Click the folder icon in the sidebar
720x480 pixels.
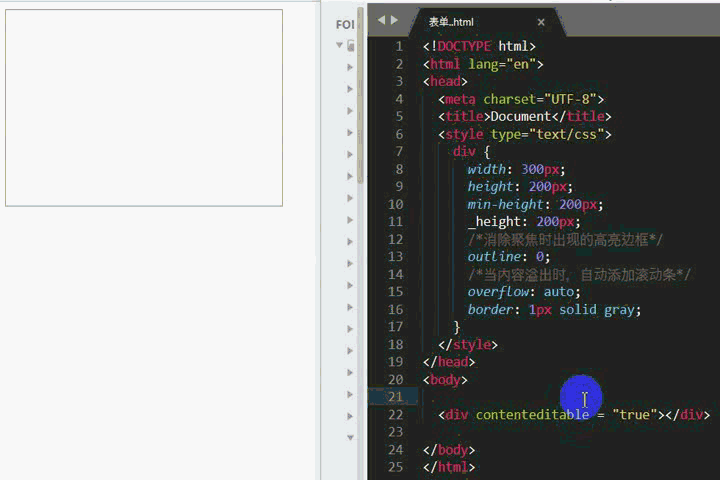(351, 45)
